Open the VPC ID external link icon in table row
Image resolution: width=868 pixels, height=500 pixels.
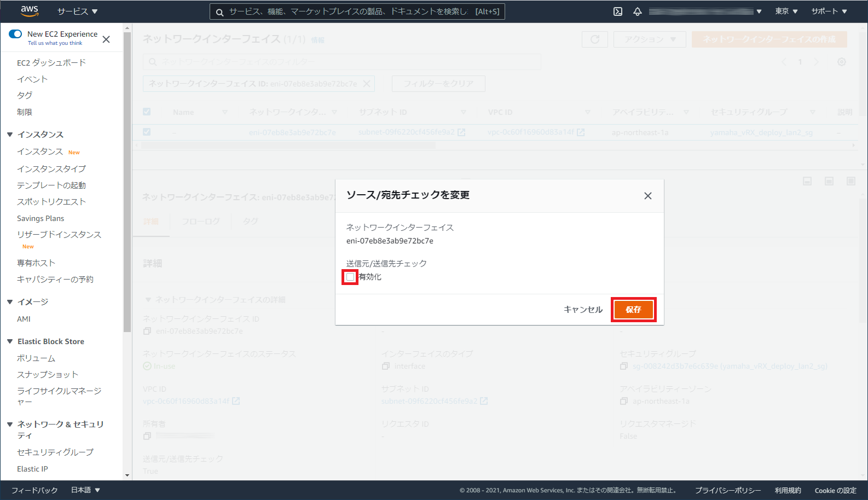point(581,132)
